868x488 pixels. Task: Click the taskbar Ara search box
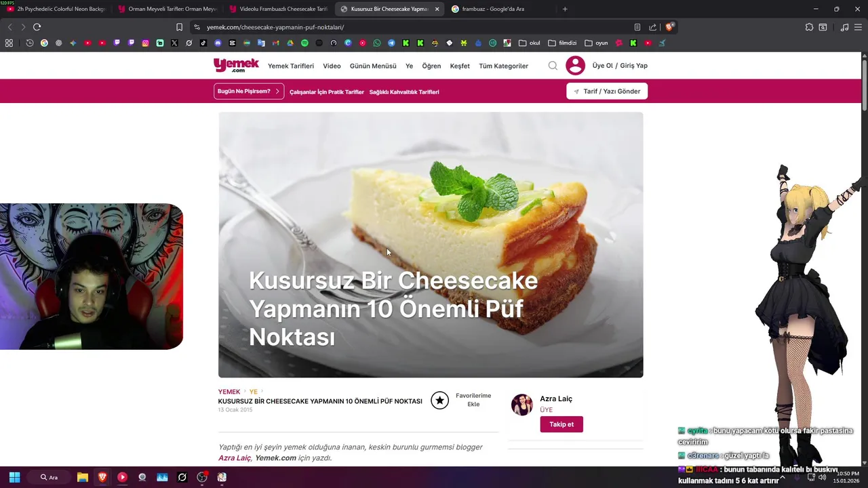tap(49, 477)
